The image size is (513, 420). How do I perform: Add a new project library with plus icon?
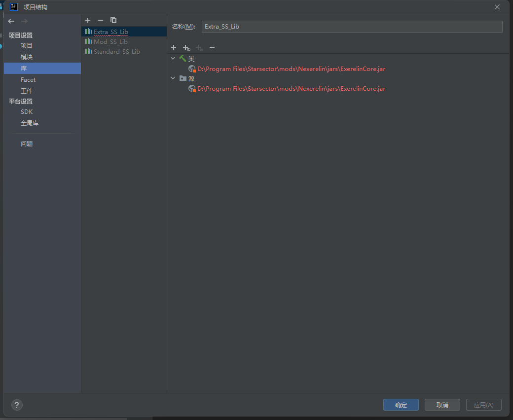(88, 20)
